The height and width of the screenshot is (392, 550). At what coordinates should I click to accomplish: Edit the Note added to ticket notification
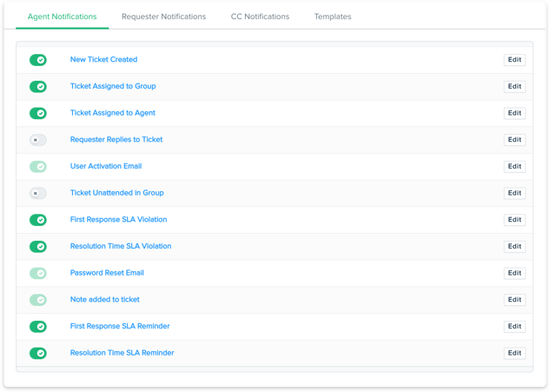[x=514, y=300]
